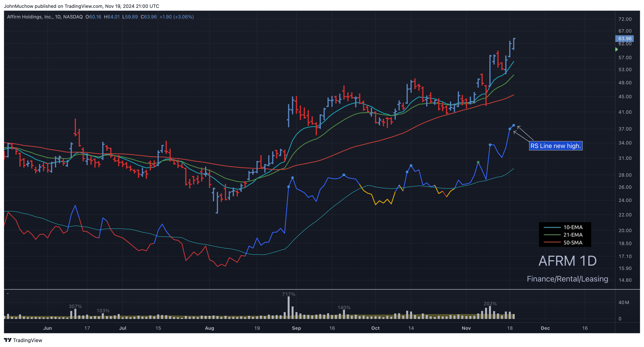The width and height of the screenshot is (644, 347).
Task: Click the 57.00 price axis label
Action: [625, 58]
